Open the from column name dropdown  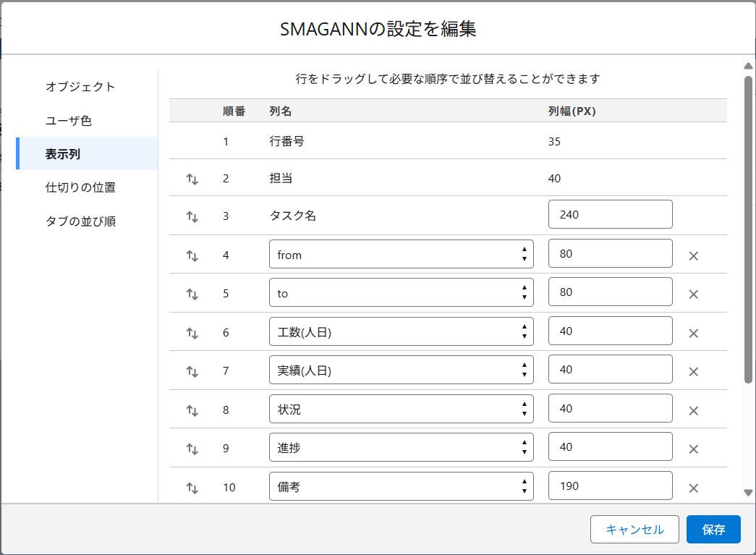401,254
